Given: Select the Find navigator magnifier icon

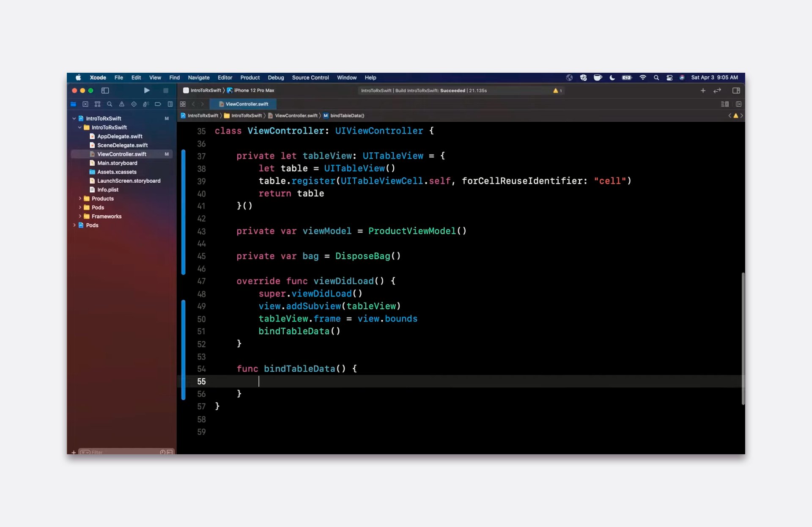Looking at the screenshot, I should click(110, 104).
